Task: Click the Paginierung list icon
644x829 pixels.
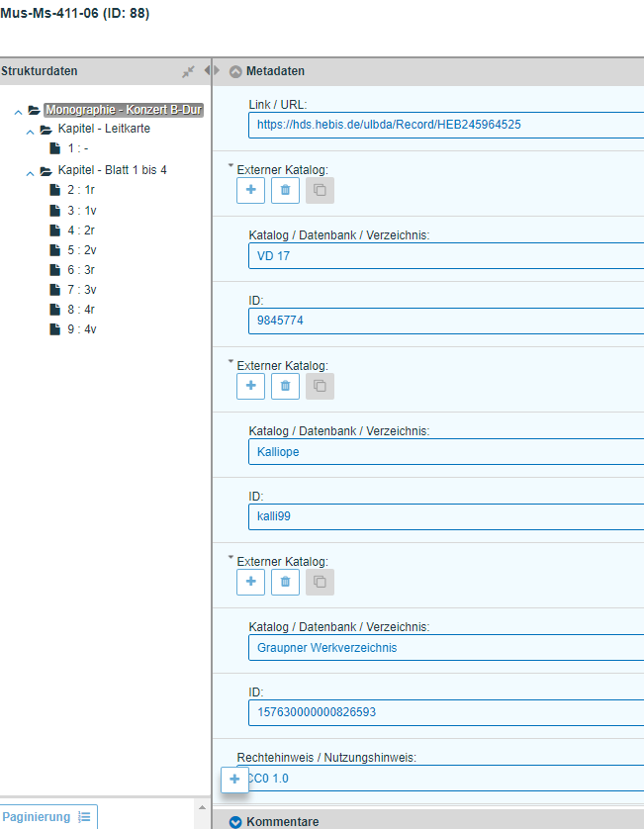Action: (x=84, y=817)
